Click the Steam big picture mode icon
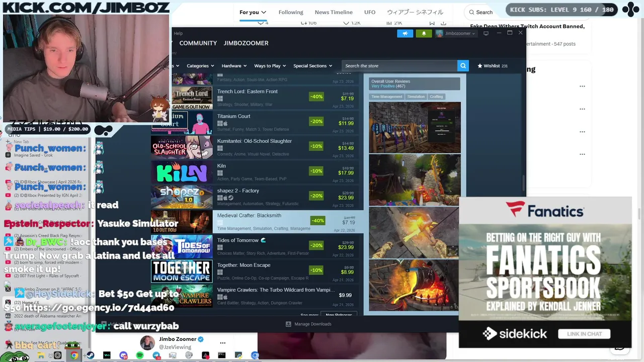 (x=486, y=33)
